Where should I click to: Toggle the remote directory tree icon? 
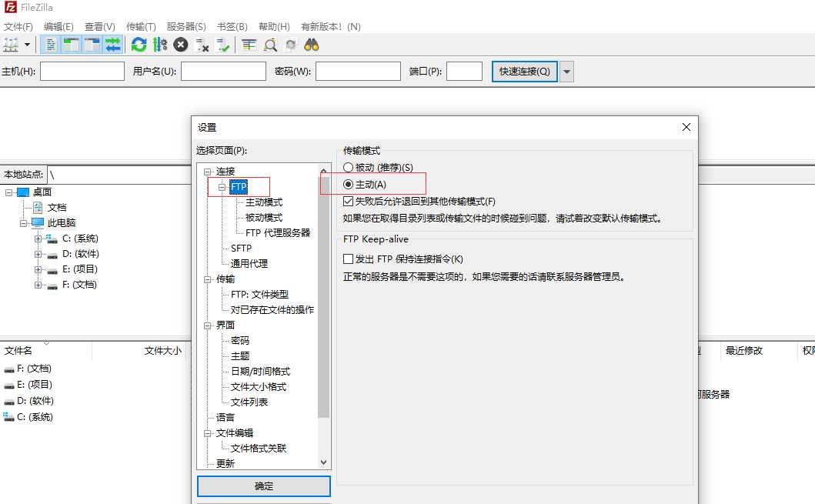click(92, 45)
